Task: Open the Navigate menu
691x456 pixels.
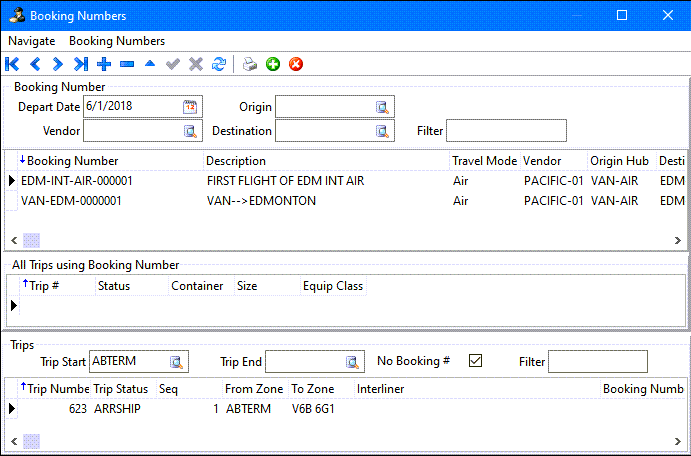Action: (x=32, y=41)
